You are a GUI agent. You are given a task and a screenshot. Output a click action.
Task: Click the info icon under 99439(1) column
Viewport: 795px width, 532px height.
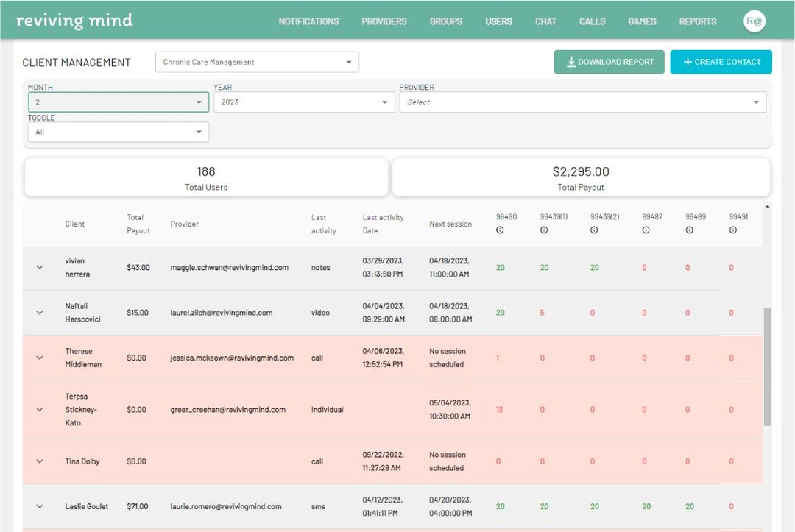544,230
